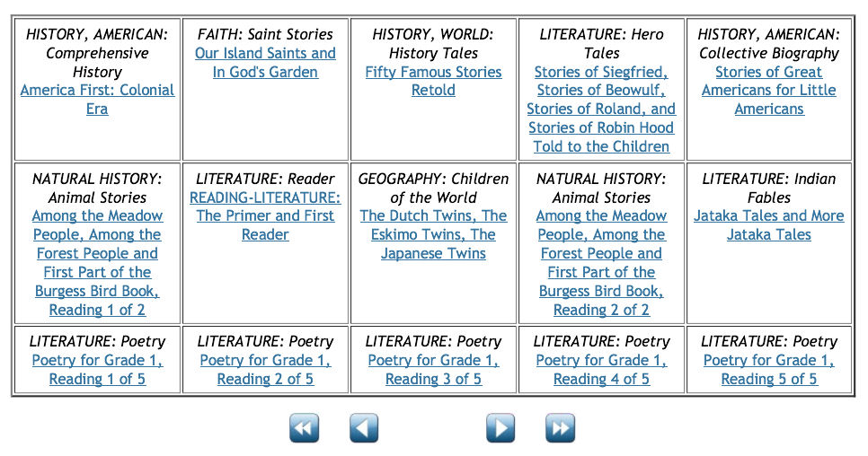Open Our Island Saints and In God's Garden

point(265,63)
